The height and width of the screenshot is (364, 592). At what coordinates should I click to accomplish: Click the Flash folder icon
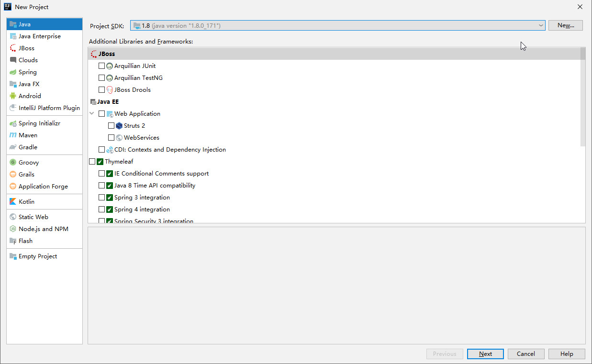click(13, 241)
